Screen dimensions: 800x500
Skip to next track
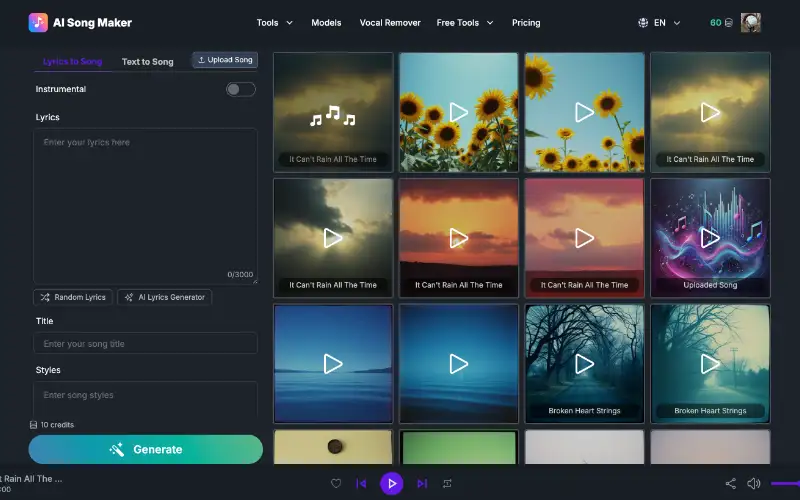[x=422, y=483]
